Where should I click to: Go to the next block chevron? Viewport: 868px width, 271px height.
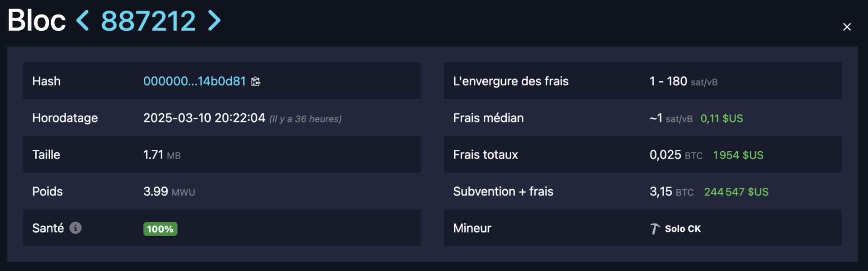(214, 21)
